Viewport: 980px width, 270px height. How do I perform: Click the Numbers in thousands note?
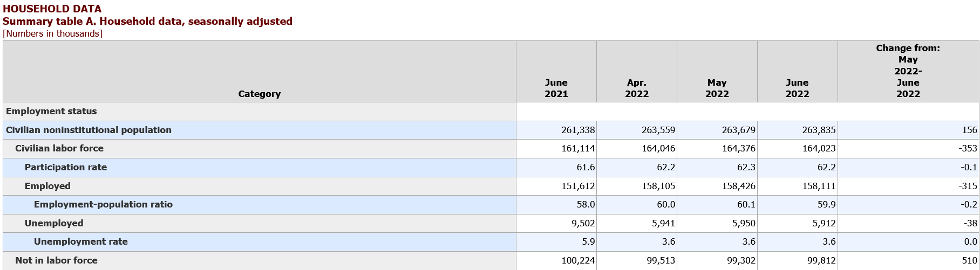coord(52,33)
